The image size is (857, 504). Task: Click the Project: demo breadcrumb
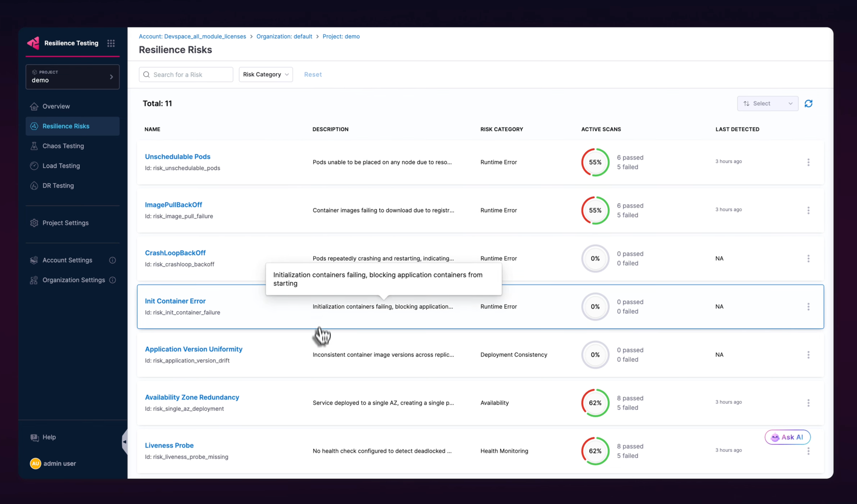341,36
